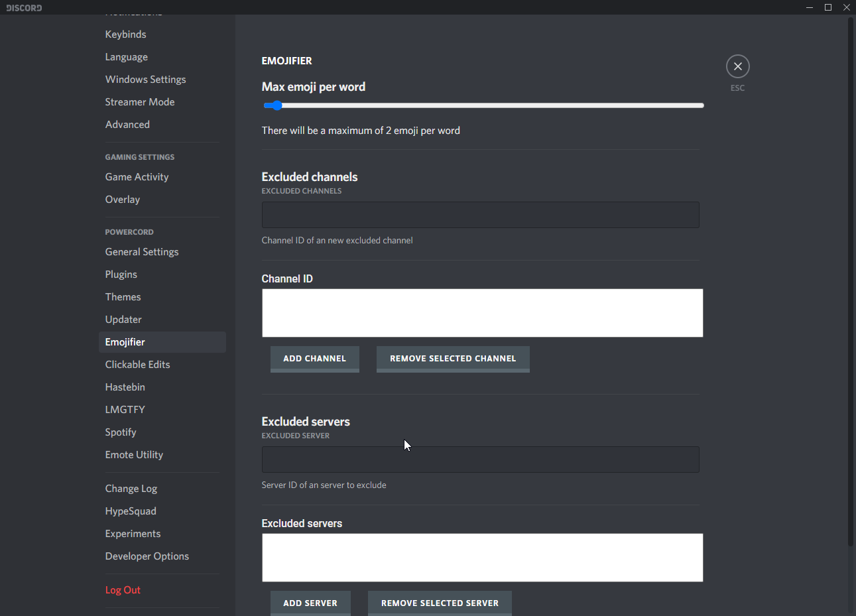Screen dimensions: 856x616
Task: View the Change Log
Action: pyautogui.click(x=162, y=489)
